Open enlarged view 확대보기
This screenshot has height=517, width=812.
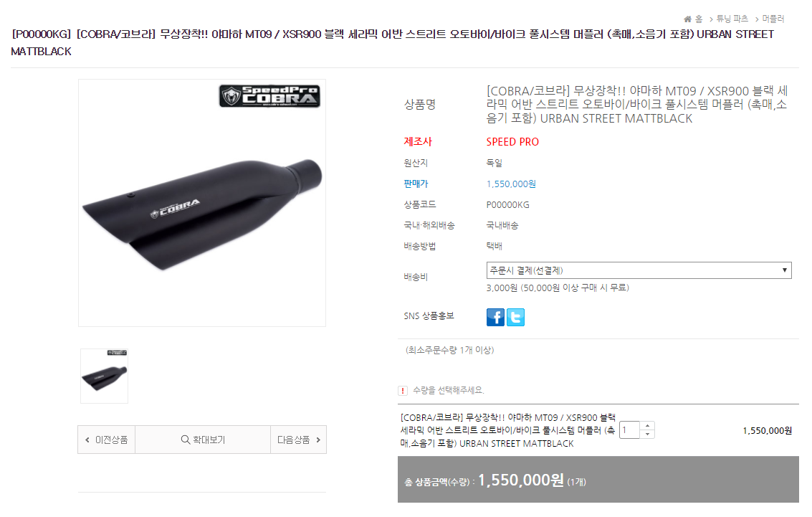(x=203, y=440)
